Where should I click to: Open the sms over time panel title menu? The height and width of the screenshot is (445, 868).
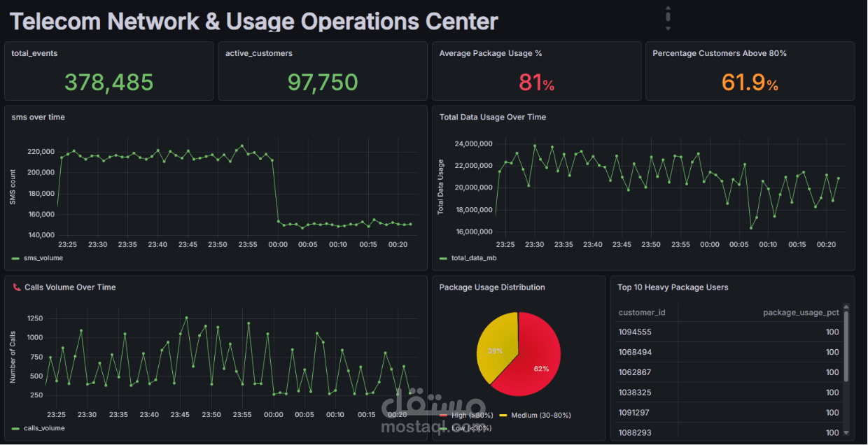click(38, 118)
